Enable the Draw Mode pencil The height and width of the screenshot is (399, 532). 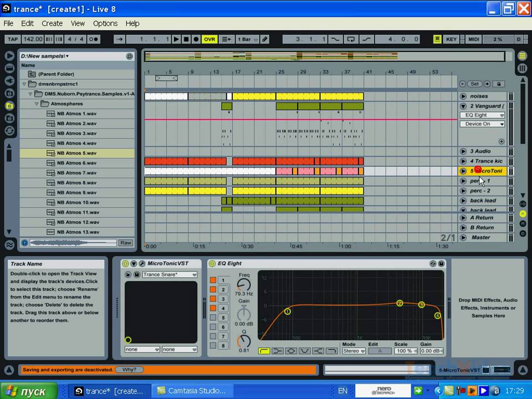click(x=265, y=39)
